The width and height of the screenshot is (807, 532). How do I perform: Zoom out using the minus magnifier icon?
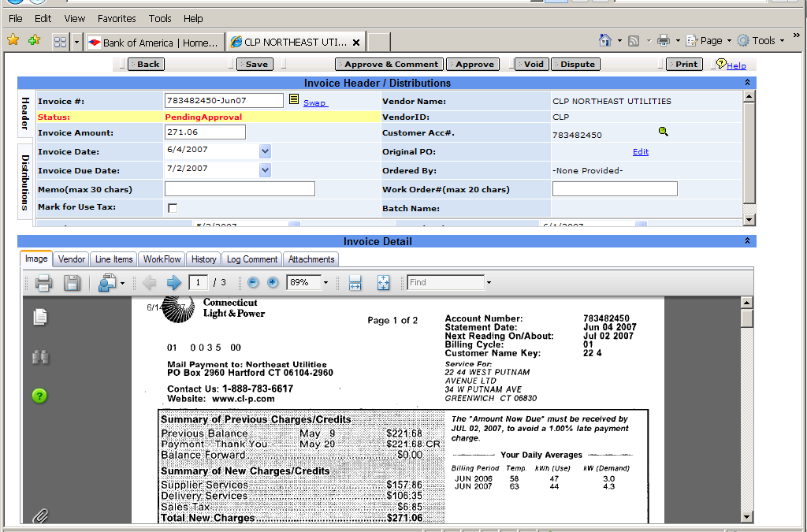coord(253,283)
